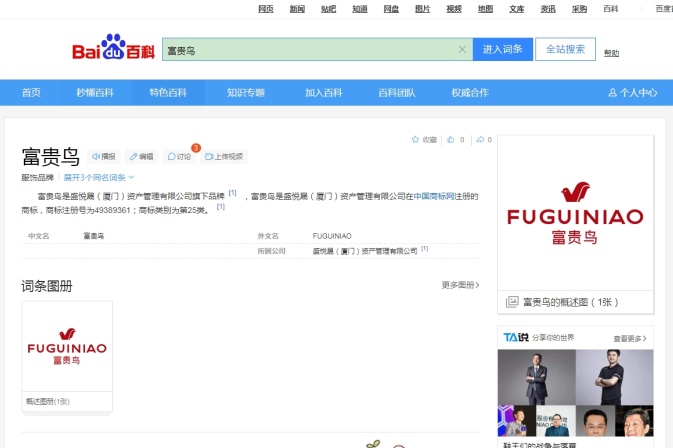This screenshot has height=448, width=673.
Task: Click the 播报 speaker icon button
Action: coord(104,157)
